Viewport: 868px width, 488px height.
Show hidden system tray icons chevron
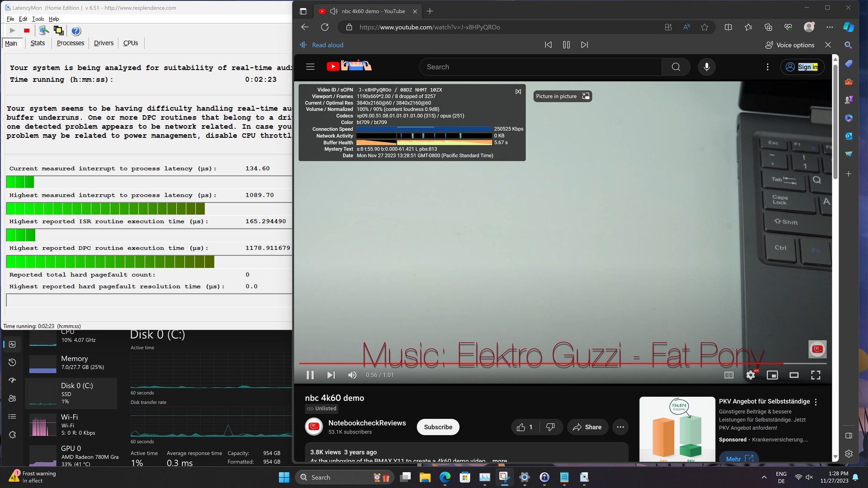click(x=764, y=477)
